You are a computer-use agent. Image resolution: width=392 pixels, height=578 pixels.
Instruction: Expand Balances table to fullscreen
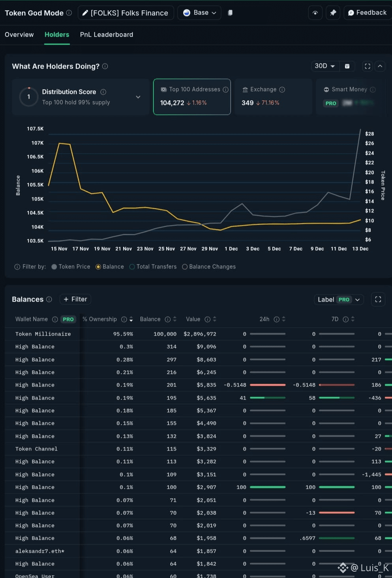[x=378, y=299]
